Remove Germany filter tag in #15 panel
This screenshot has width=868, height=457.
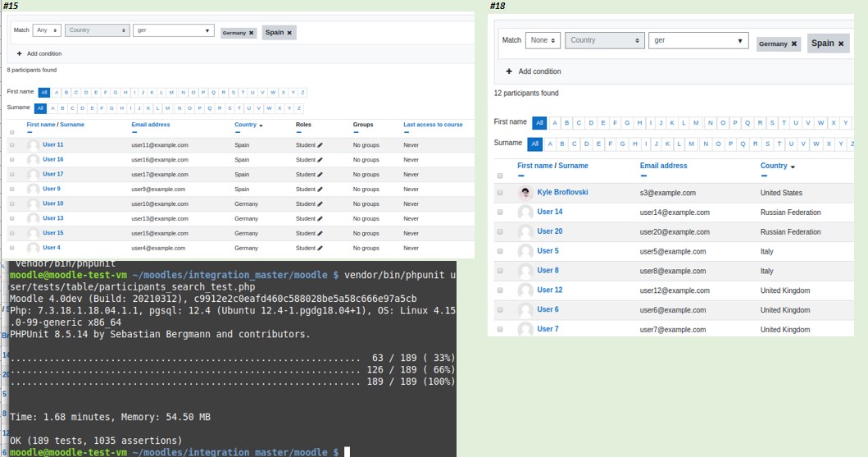coord(252,33)
